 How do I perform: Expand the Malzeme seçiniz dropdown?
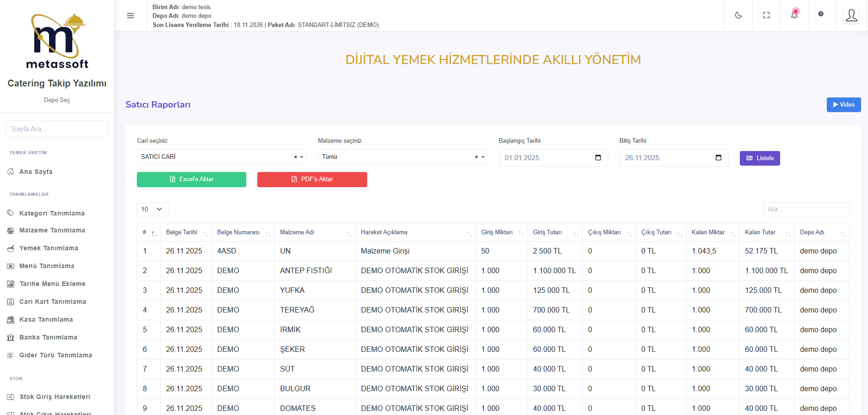(x=483, y=157)
